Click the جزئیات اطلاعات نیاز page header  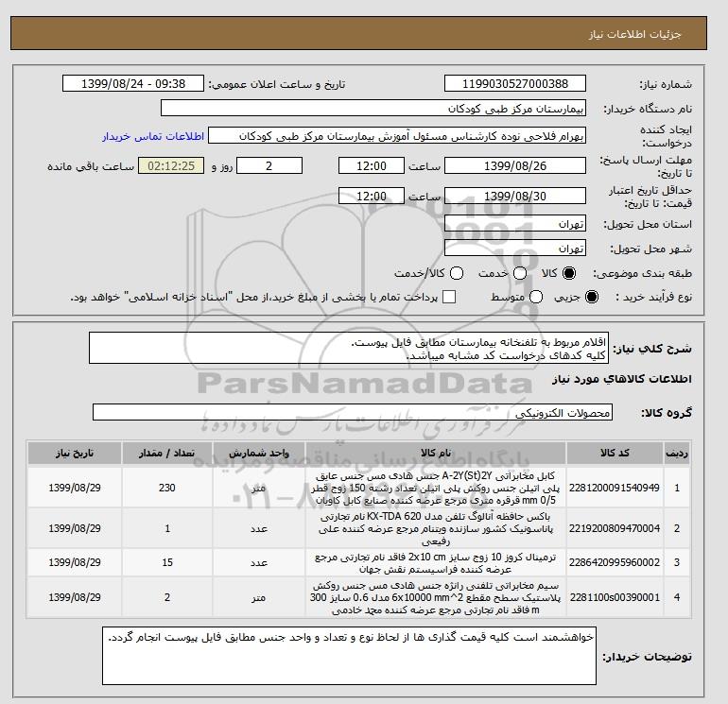(635, 34)
